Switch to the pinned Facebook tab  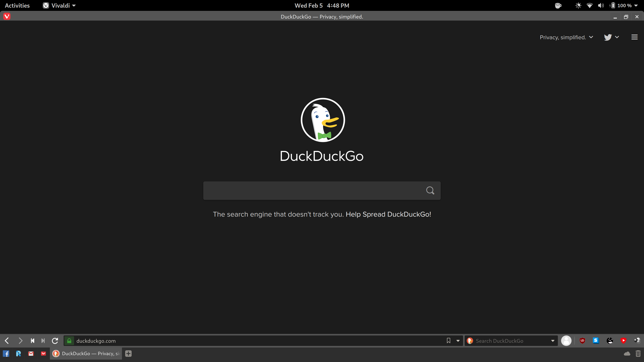[6, 354]
